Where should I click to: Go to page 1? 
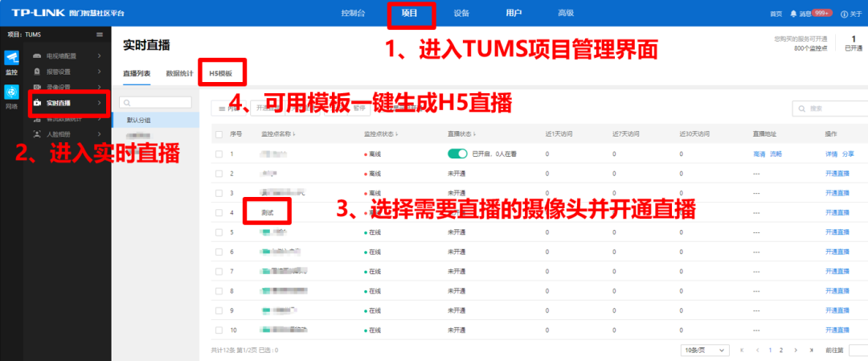[769, 351]
